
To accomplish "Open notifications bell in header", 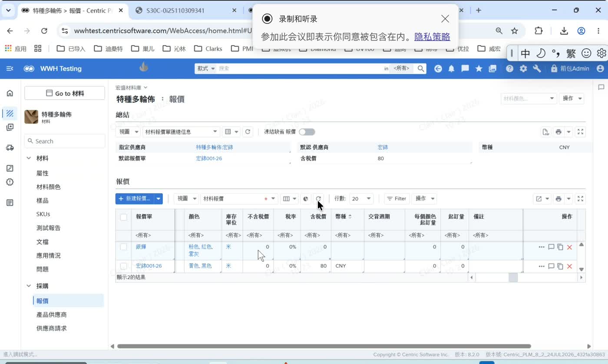I will click(452, 69).
